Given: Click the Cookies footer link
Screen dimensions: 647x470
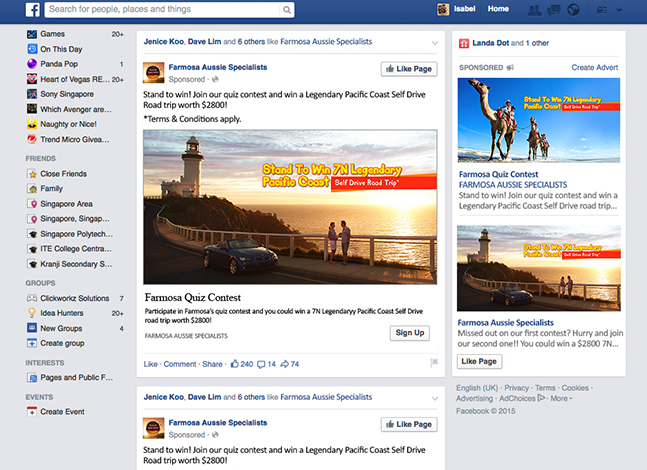Looking at the screenshot, I should click(x=575, y=388).
